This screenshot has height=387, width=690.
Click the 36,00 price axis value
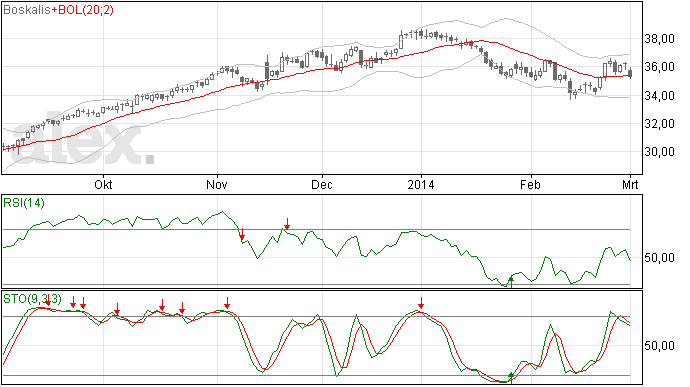(659, 67)
